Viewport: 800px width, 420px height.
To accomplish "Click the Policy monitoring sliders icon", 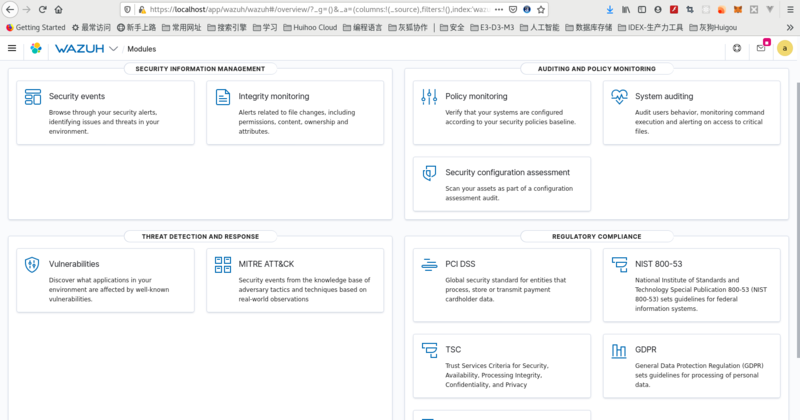I will coord(429,96).
